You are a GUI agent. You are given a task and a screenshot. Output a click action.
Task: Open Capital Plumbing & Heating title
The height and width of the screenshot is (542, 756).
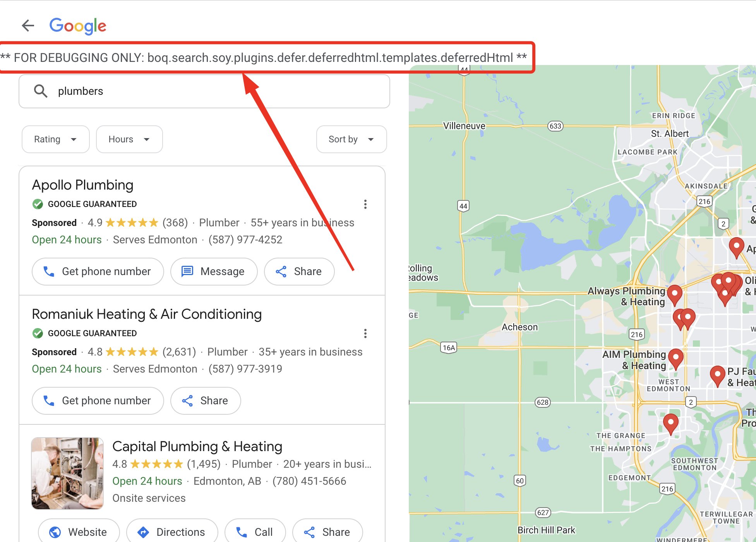(197, 446)
